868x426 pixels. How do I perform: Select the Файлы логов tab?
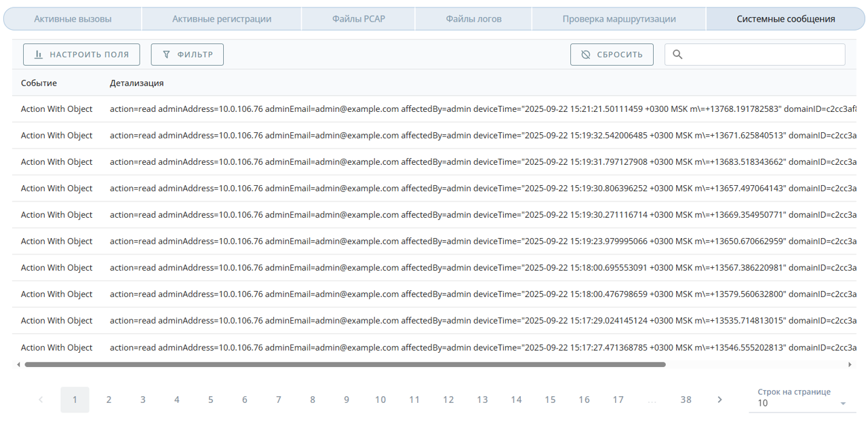[473, 19]
